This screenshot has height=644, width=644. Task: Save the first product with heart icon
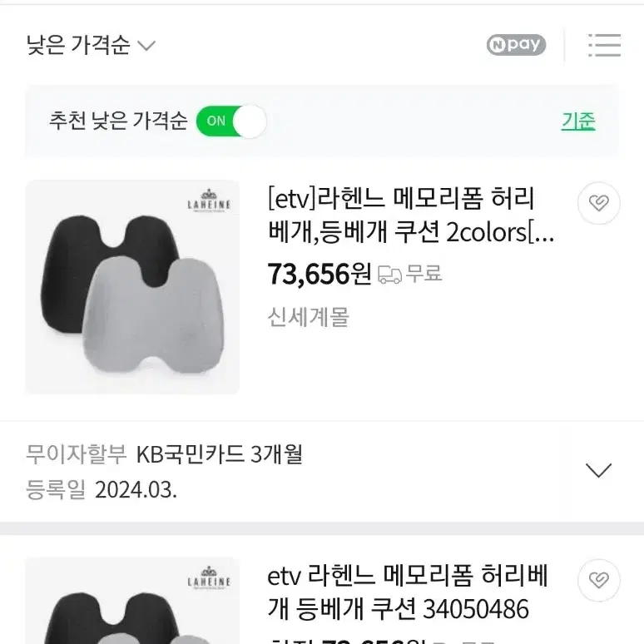point(598,203)
